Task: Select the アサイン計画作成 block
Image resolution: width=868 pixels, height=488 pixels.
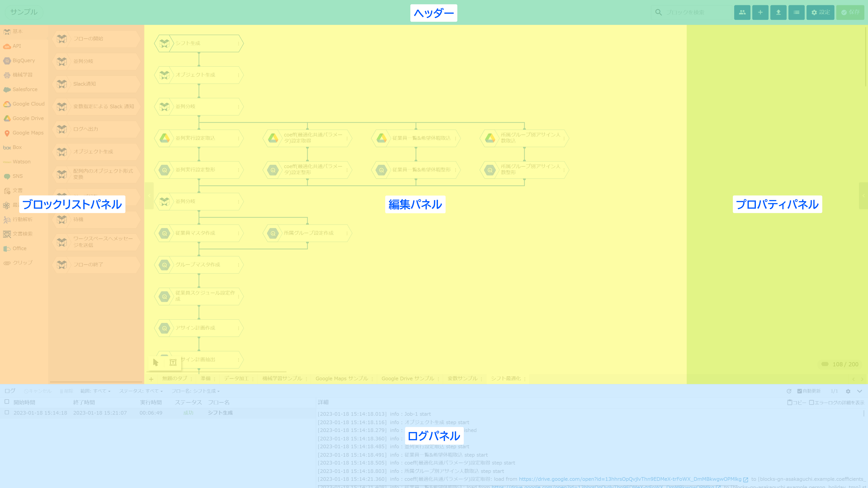Action: click(x=199, y=328)
